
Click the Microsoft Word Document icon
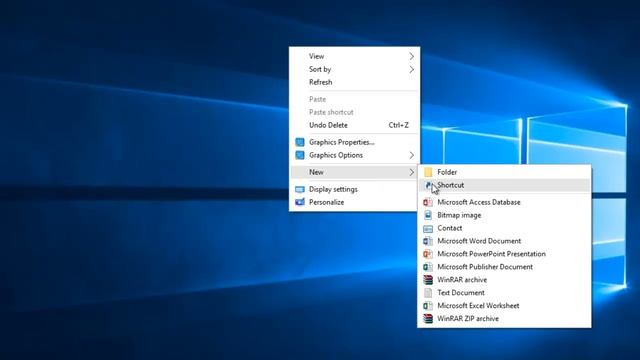[x=428, y=241]
